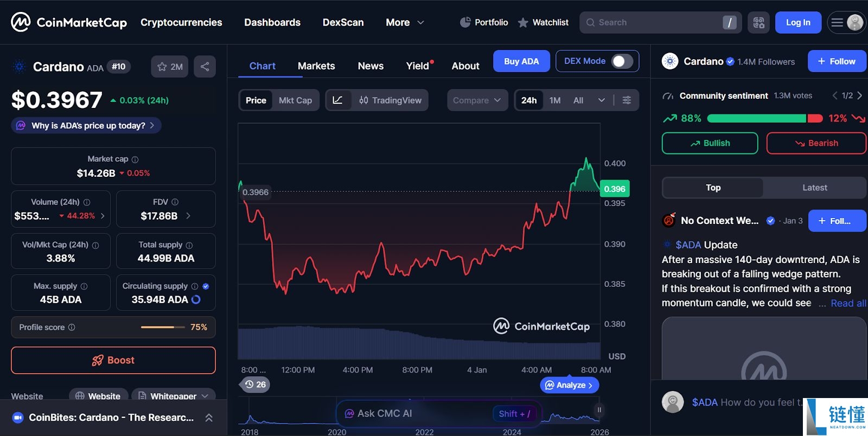Open the Cryptocurrencies menu

[x=181, y=22]
